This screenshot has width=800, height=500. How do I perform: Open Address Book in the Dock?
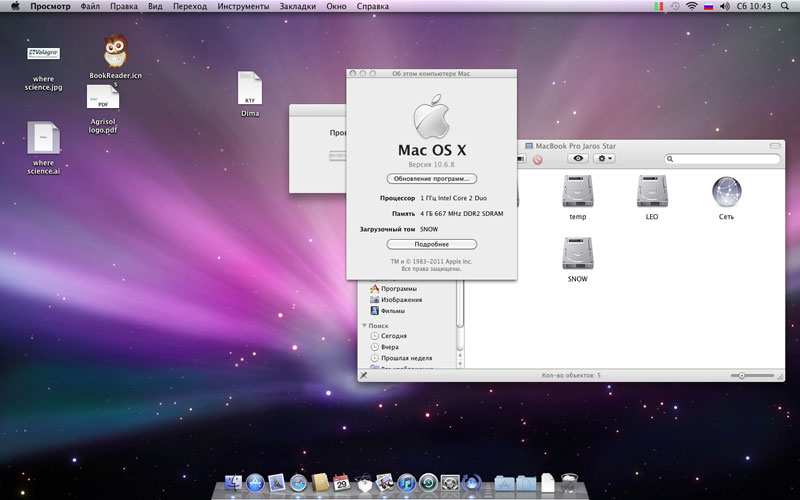click(320, 482)
